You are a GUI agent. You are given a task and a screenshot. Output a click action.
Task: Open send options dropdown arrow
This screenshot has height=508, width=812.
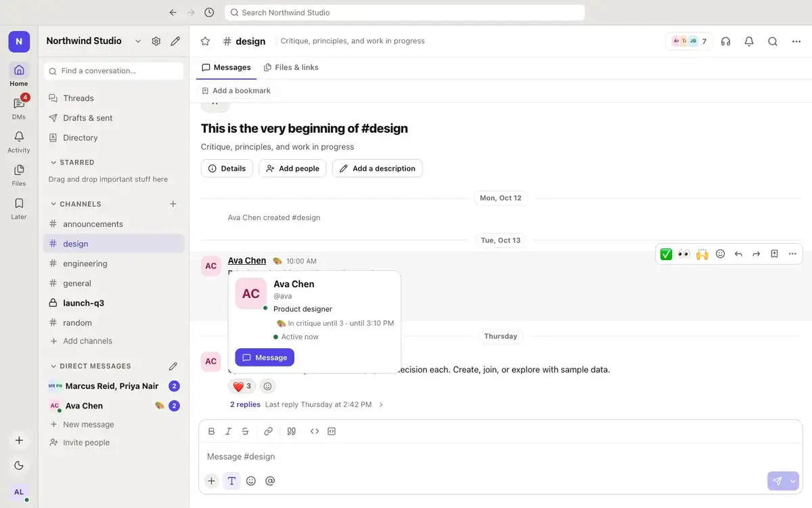tap(793, 481)
